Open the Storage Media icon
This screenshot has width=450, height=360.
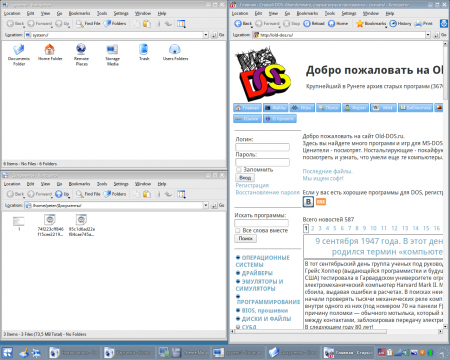point(112,54)
